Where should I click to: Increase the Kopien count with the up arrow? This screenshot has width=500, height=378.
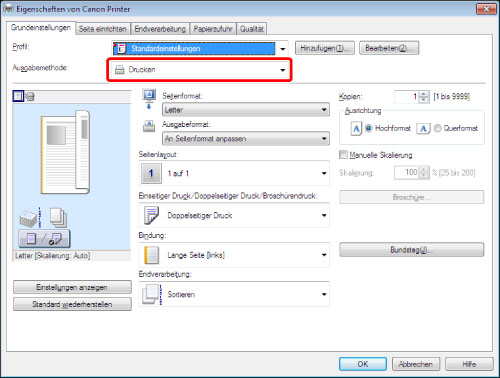tap(424, 94)
